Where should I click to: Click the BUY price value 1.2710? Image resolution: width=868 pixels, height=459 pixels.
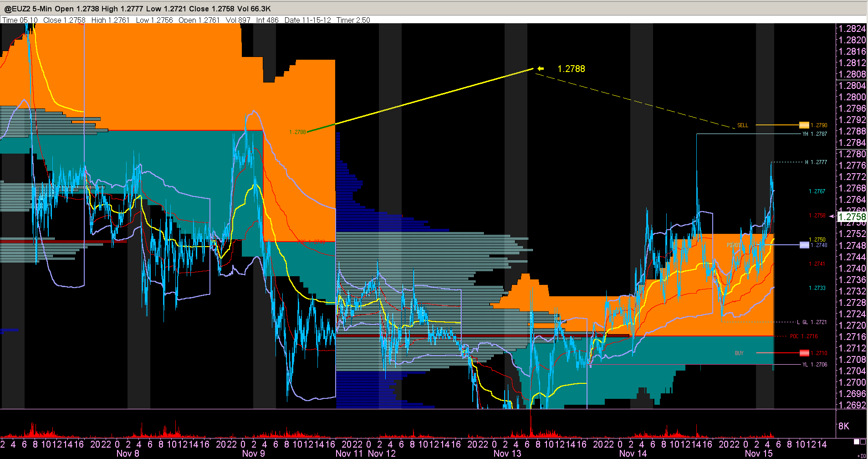(x=819, y=353)
